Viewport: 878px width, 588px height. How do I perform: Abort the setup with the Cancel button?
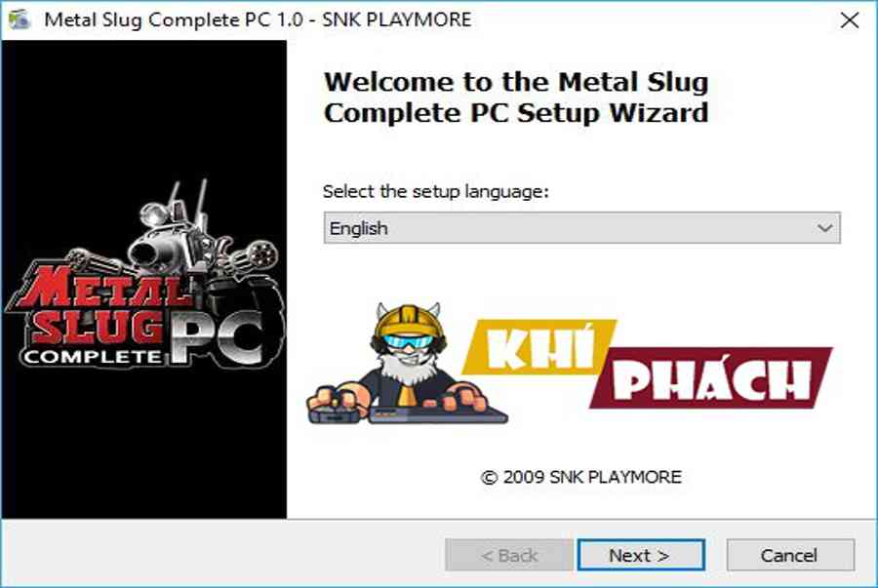[790, 555]
